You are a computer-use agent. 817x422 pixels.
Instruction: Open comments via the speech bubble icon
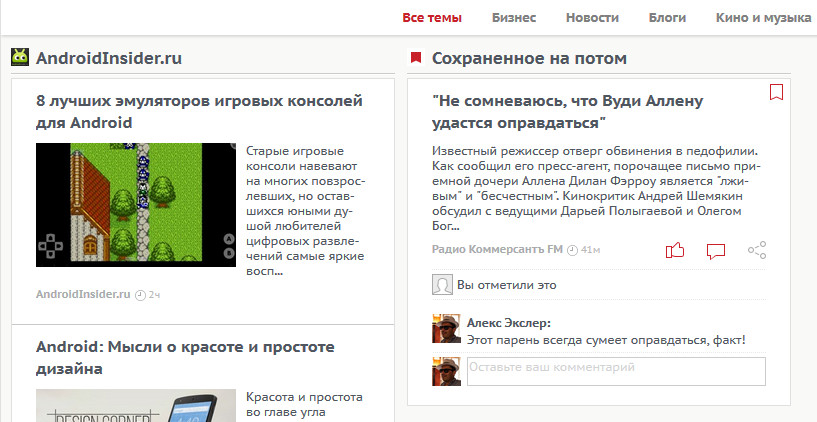pos(715,250)
